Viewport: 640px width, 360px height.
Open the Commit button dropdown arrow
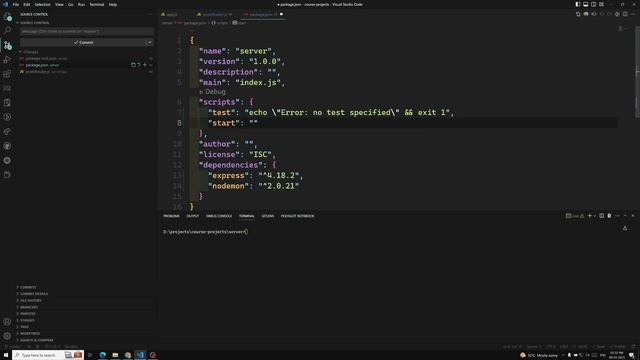point(149,42)
